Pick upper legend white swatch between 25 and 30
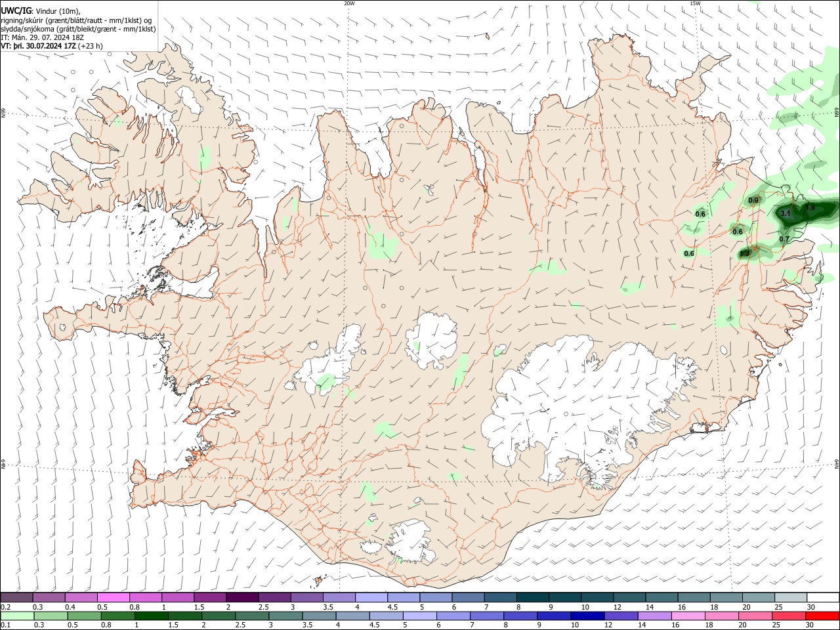The image size is (840, 630). point(789,598)
